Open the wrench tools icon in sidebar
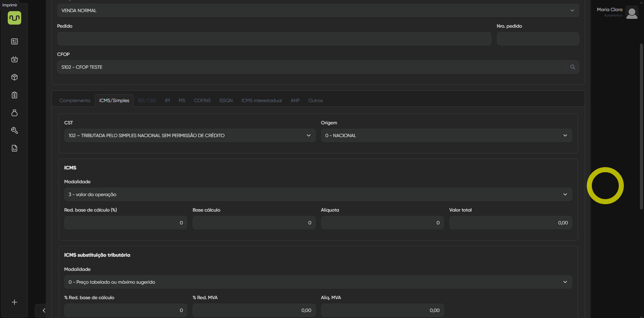This screenshot has width=644, height=318. click(14, 130)
